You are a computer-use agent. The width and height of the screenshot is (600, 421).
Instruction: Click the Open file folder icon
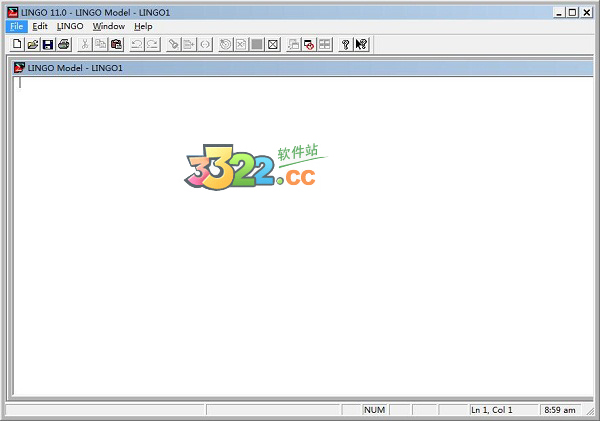click(x=33, y=44)
